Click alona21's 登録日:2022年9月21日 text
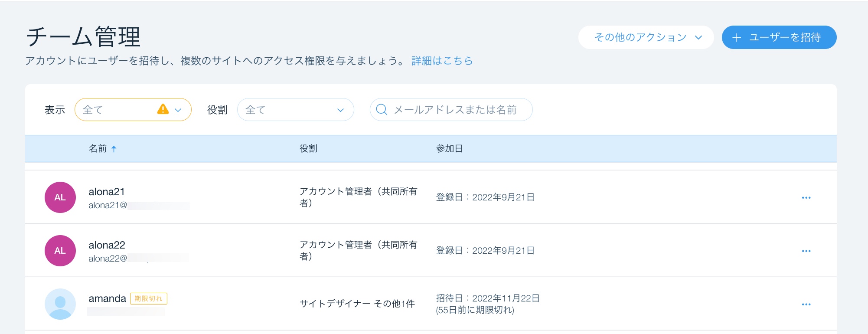868x334 pixels. [x=485, y=197]
